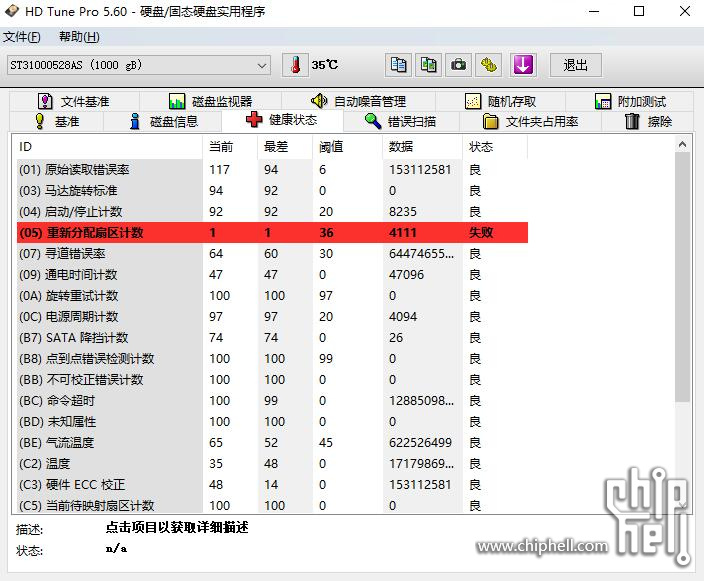The width and height of the screenshot is (704, 581).
Task: Close the HD Tune Pro window
Action: tap(685, 12)
